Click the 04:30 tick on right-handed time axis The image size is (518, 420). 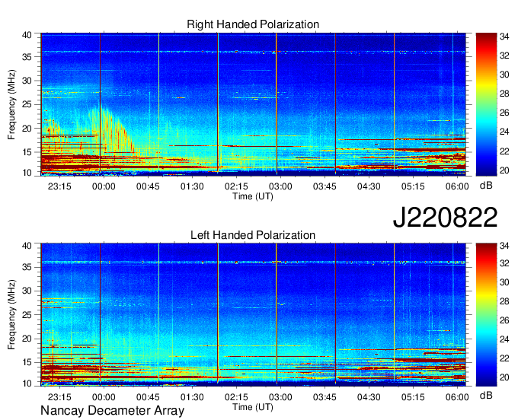pyautogui.click(x=369, y=186)
